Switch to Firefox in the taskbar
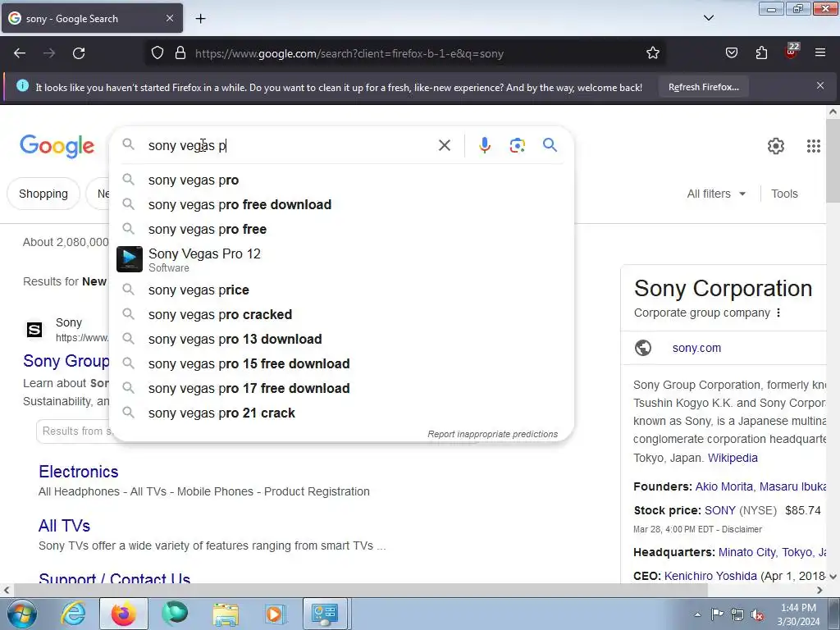The height and width of the screenshot is (630, 840). click(124, 614)
